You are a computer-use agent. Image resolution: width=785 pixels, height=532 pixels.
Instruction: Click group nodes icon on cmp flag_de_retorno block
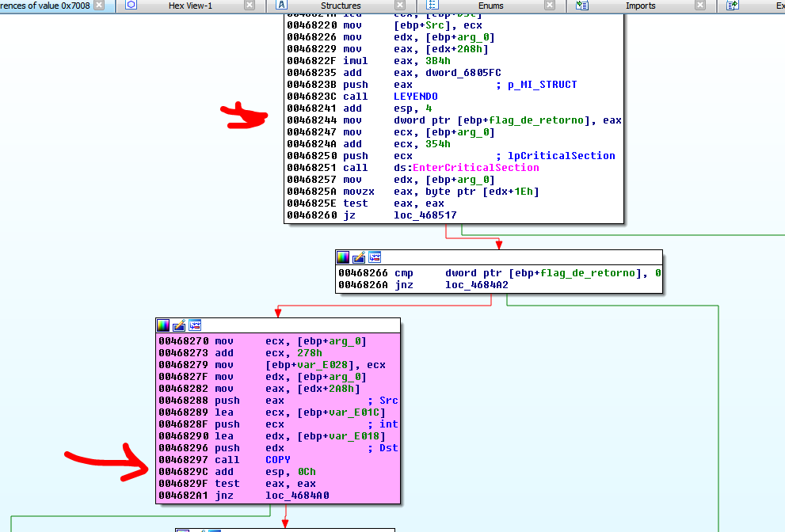pos(375,257)
